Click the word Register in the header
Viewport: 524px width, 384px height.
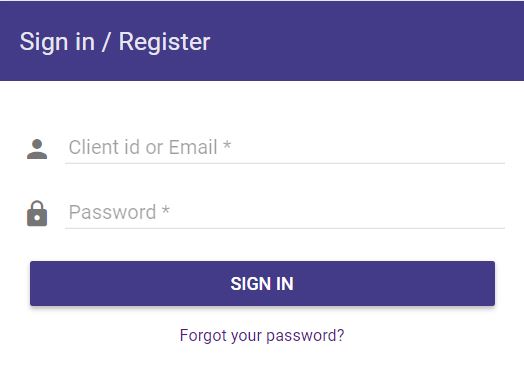tap(164, 42)
